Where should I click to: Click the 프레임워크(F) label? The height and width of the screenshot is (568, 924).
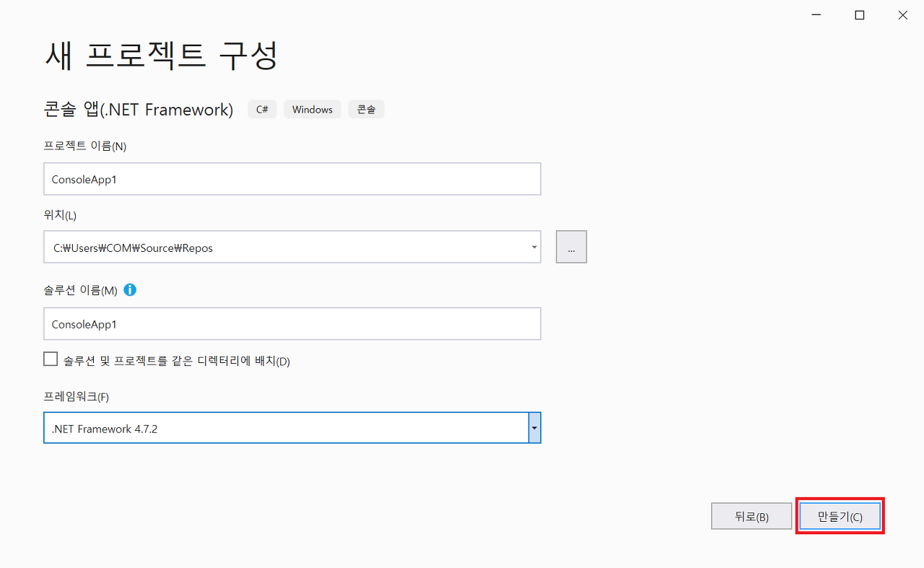[77, 396]
